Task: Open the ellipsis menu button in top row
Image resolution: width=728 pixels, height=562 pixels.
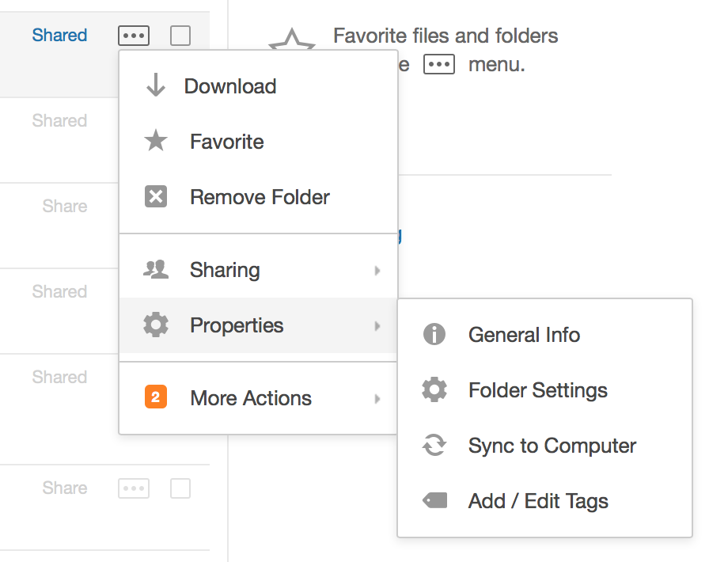Action: tap(134, 36)
